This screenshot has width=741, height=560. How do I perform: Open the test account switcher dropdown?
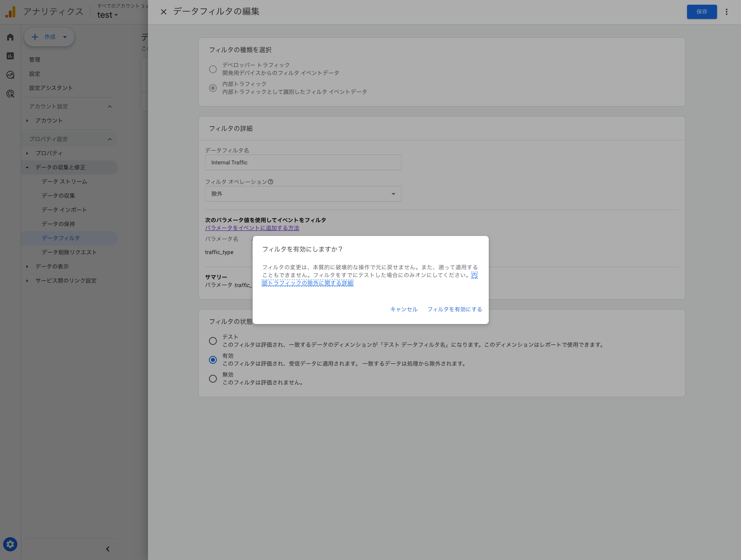107,15
